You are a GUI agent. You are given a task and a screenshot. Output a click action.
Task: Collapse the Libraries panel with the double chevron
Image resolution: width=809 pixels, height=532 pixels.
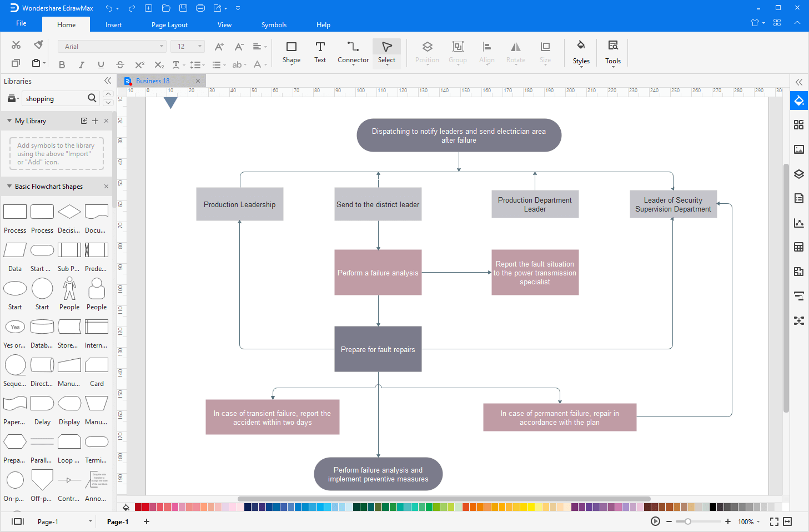point(107,81)
